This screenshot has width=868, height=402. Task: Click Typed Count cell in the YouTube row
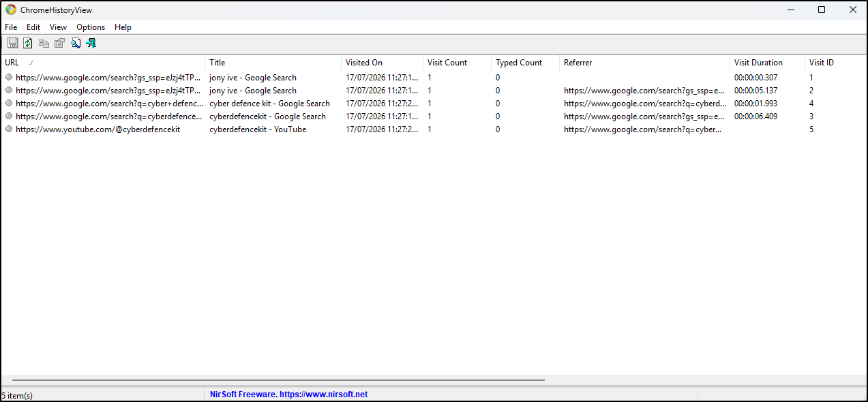pyautogui.click(x=498, y=129)
